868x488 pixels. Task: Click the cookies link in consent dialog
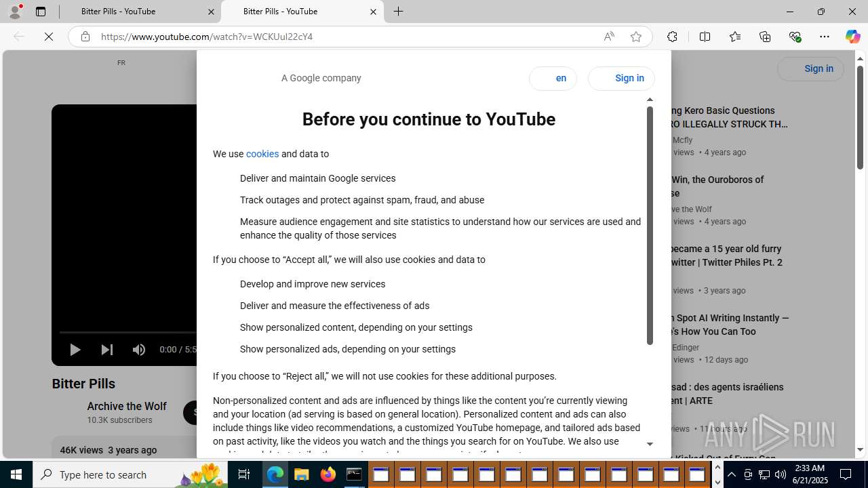pyautogui.click(x=262, y=154)
